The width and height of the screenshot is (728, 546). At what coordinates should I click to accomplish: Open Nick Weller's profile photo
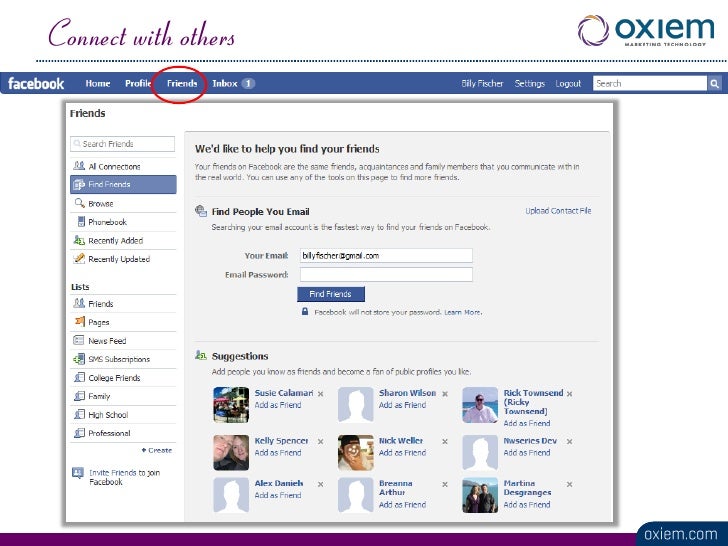pos(356,453)
